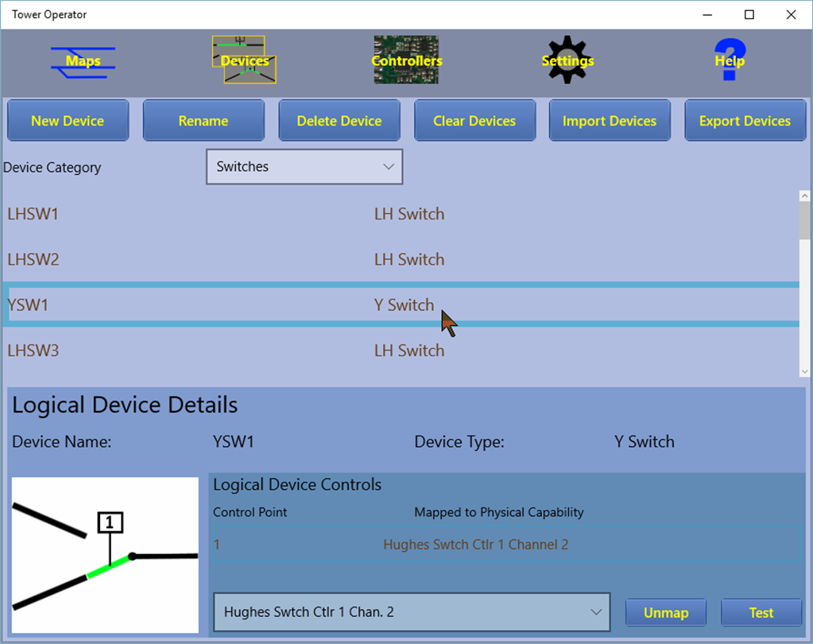This screenshot has width=813, height=644.
Task: Select the LHSW3 device row
Action: coord(401,351)
